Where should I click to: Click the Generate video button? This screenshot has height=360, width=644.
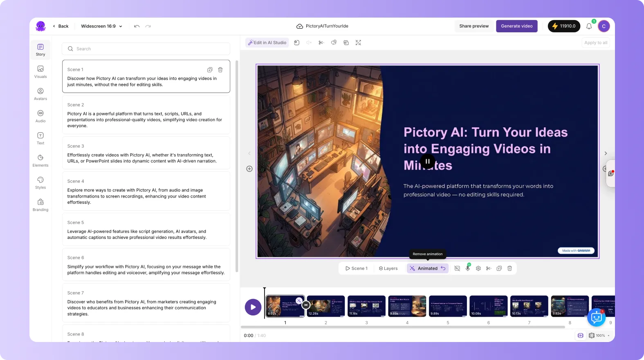517,26
